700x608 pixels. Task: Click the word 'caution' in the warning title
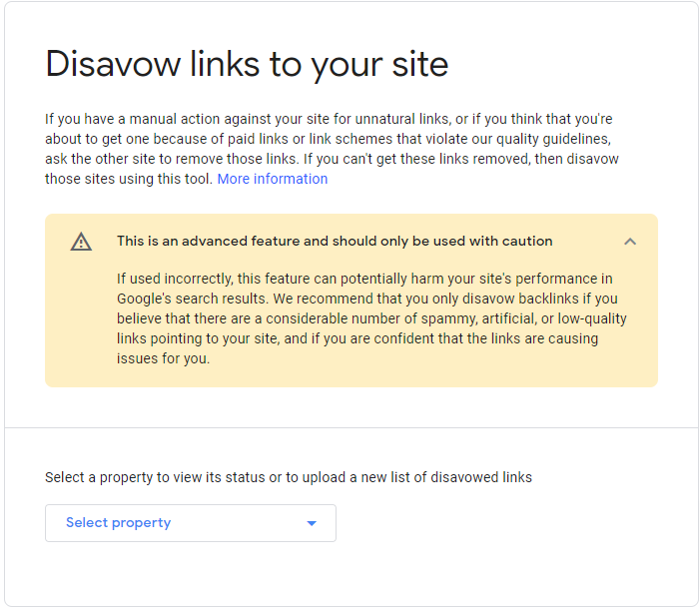pyautogui.click(x=527, y=241)
